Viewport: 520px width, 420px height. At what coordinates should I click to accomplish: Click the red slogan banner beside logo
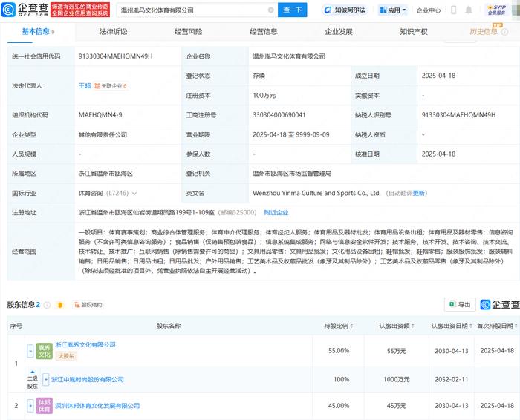pos(80,10)
